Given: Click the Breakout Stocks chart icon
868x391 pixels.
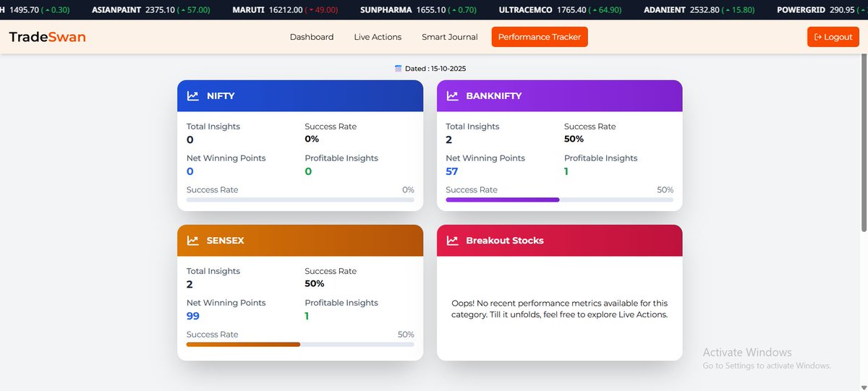Looking at the screenshot, I should coord(452,240).
